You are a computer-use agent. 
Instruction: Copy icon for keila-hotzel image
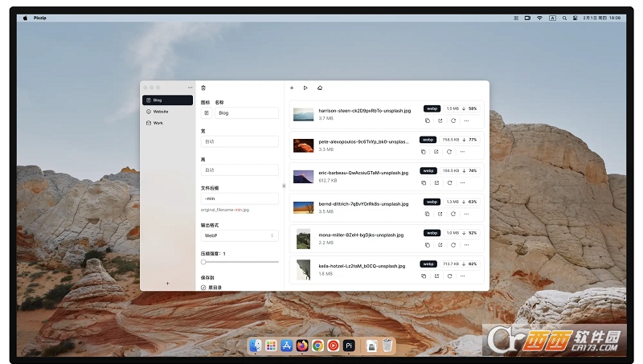coord(424,276)
